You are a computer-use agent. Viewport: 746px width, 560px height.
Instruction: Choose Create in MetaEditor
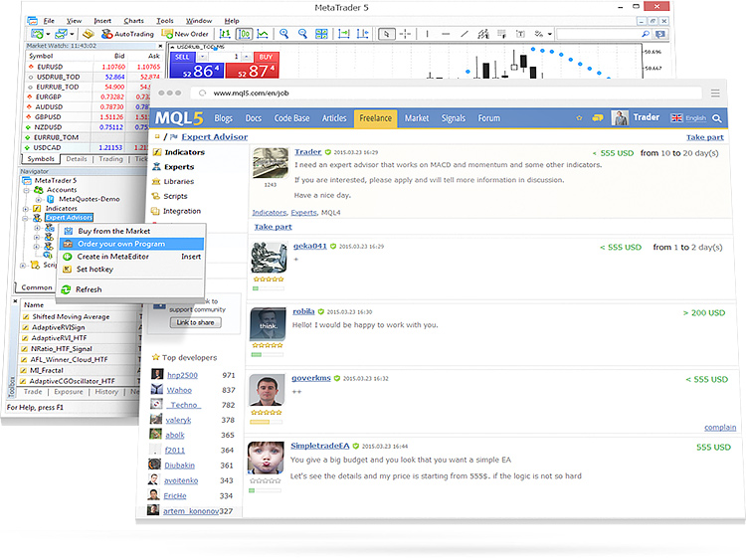131,257
